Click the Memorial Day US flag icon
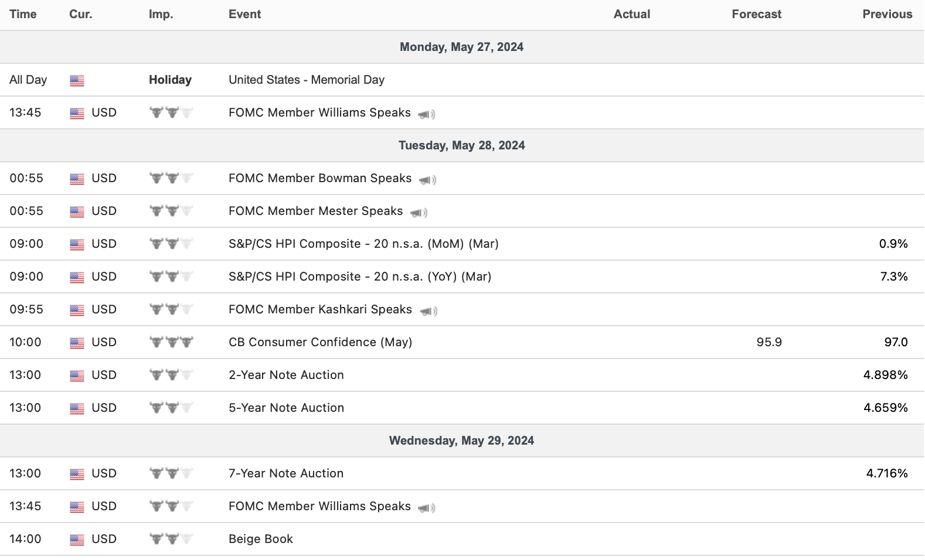Image resolution: width=925 pixels, height=560 pixels. (x=77, y=80)
